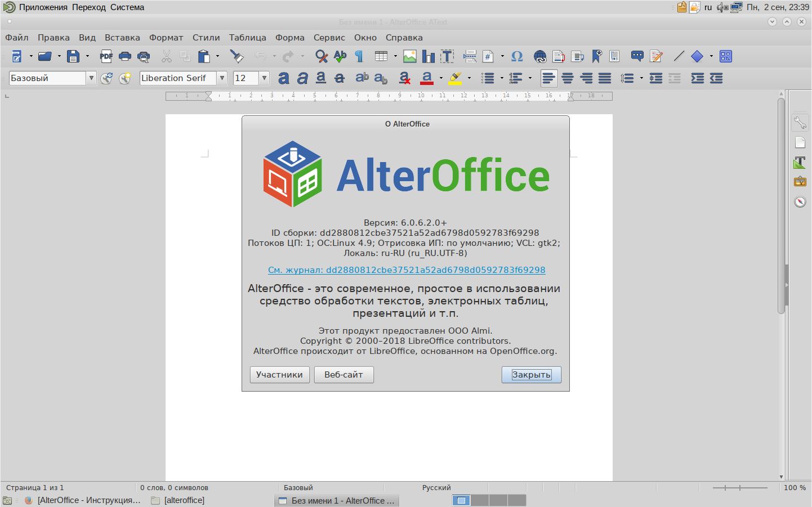Open the New document dropdown arrow
The width and height of the screenshot is (812, 507).
coord(31,56)
